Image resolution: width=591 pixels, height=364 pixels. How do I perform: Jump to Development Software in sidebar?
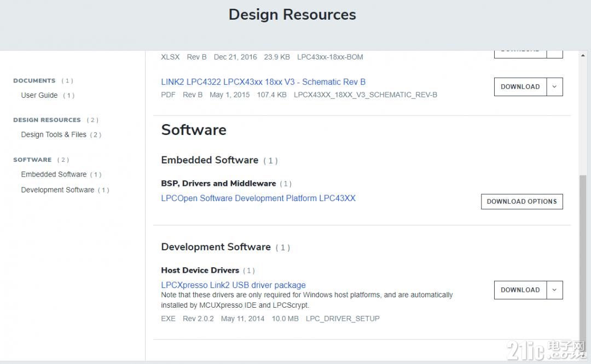point(57,190)
